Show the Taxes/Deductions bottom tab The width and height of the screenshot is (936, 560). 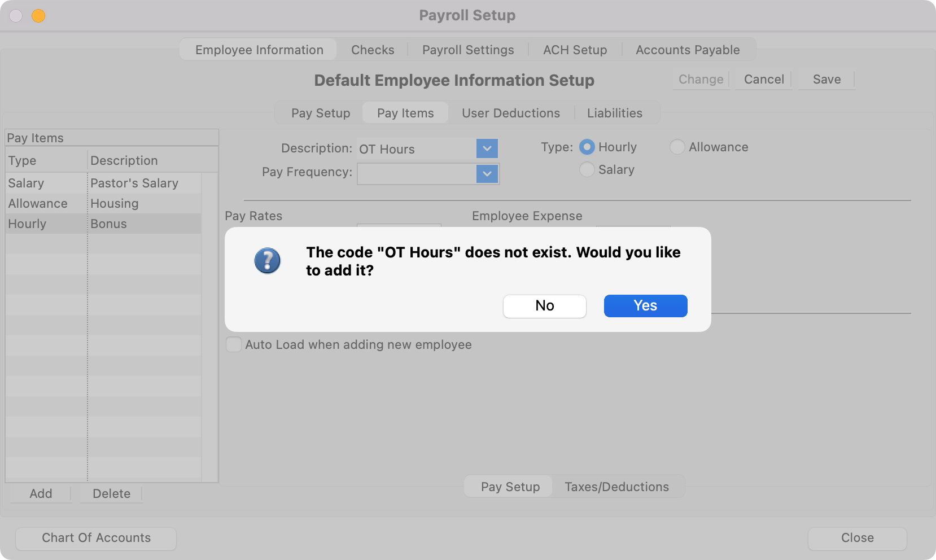(616, 487)
